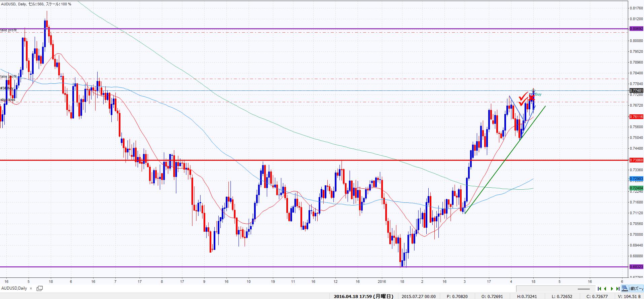644x299 pixels.
Task: Click the window list icon beside chart tab
Action: [x=39, y=288]
